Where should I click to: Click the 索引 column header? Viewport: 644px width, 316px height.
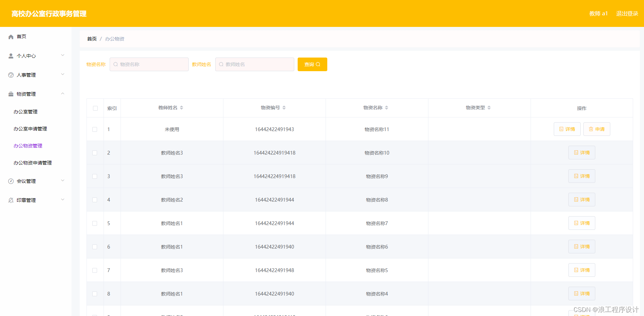point(112,108)
